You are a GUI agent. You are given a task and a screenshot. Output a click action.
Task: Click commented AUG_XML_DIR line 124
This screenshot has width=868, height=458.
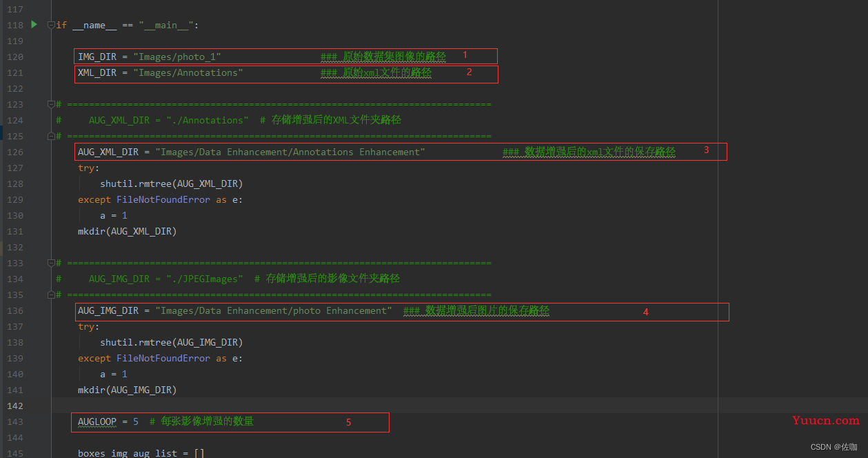click(229, 120)
